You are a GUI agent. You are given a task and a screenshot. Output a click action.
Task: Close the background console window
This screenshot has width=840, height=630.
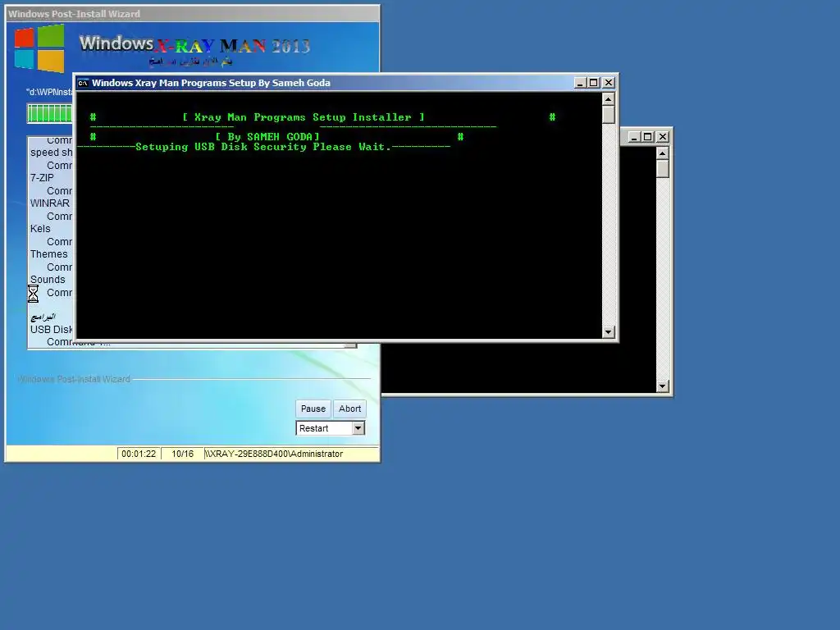pyautogui.click(x=663, y=137)
